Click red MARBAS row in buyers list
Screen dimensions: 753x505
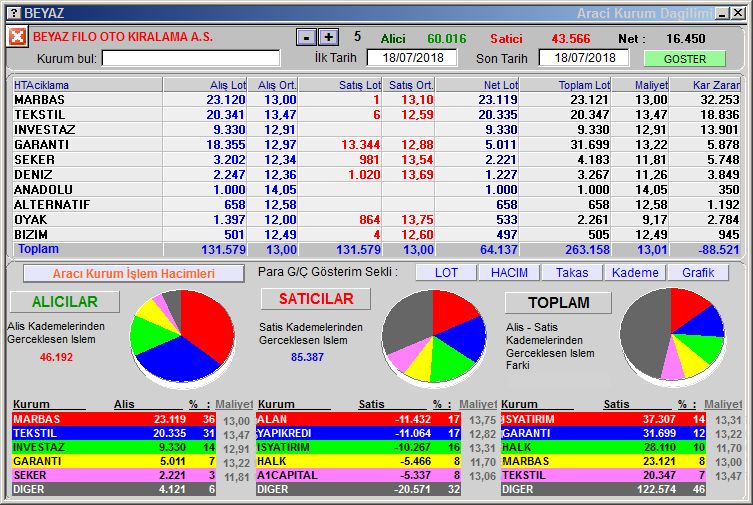pyautogui.click(x=114, y=419)
